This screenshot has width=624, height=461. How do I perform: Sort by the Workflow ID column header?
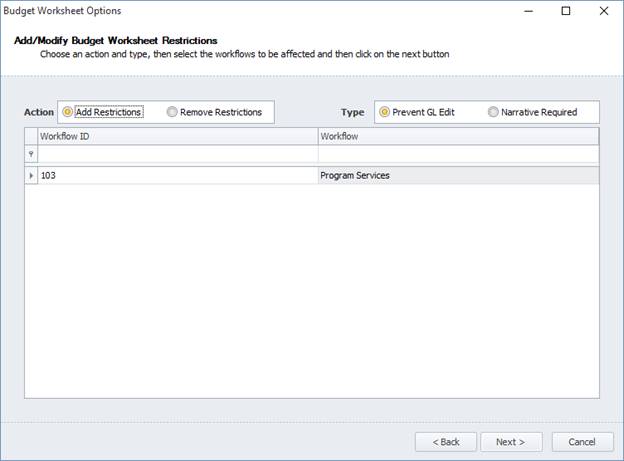click(176, 136)
